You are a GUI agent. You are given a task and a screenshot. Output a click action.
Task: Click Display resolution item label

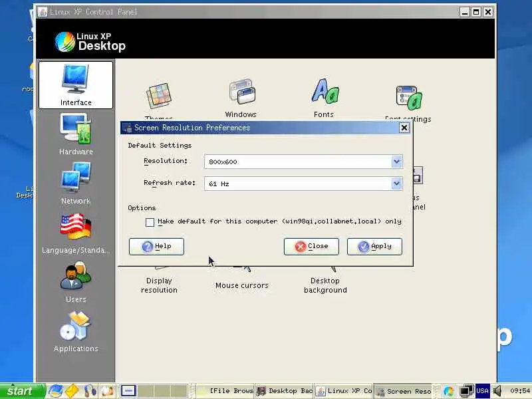[x=159, y=285]
